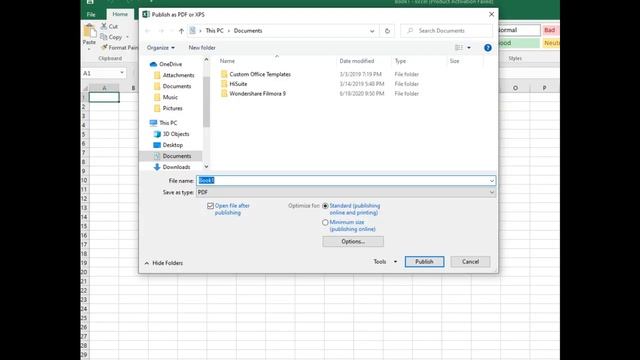Open the HiSuite folder
The image size is (640, 360).
(234, 84)
